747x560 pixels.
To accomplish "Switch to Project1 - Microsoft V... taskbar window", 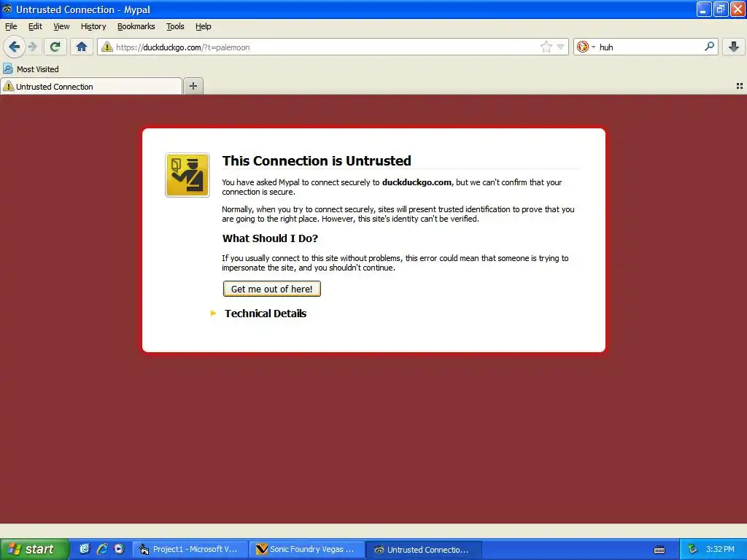I will (190, 549).
